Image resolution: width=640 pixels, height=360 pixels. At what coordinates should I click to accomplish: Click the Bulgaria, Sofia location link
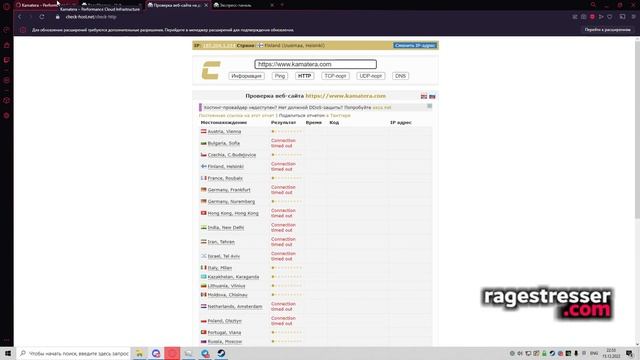coord(224,143)
